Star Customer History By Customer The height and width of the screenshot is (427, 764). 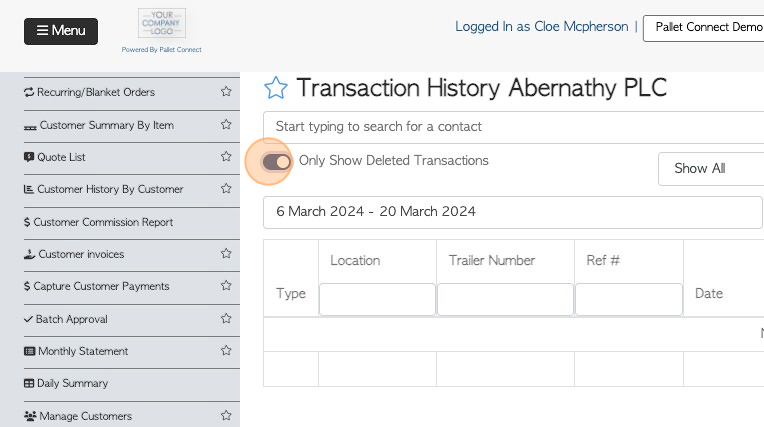pos(226,189)
